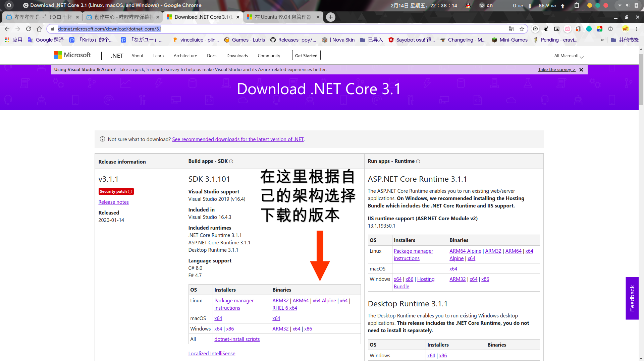Viewport: 644px width, 362px height.
Task: Click the teal 'm' extension icon
Action: (x=589, y=29)
